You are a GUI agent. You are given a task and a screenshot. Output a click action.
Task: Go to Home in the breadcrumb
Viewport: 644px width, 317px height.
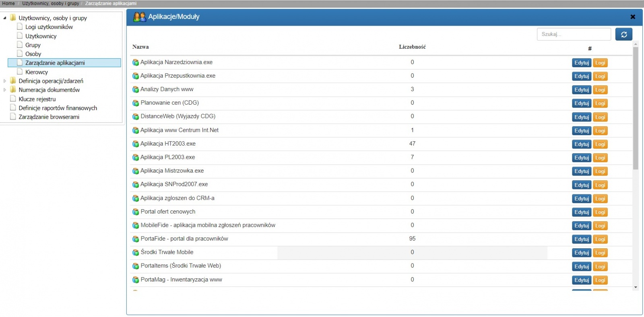(8, 3)
